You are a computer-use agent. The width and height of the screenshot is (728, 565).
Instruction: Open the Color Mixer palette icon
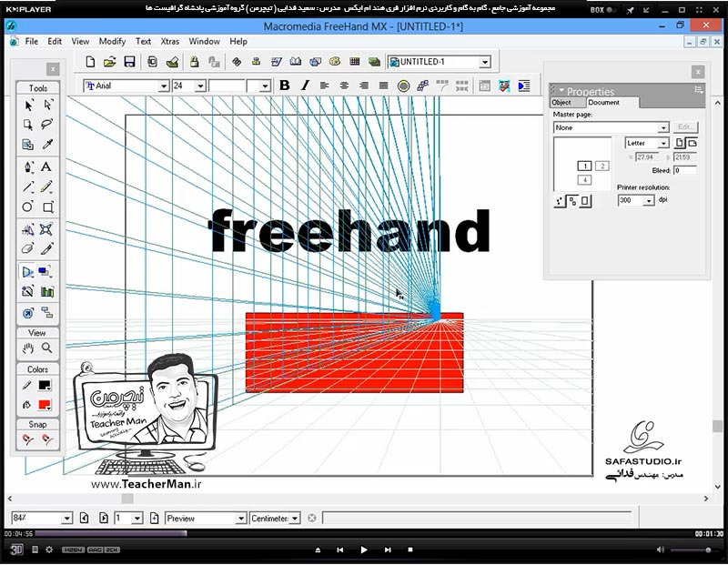(x=335, y=62)
